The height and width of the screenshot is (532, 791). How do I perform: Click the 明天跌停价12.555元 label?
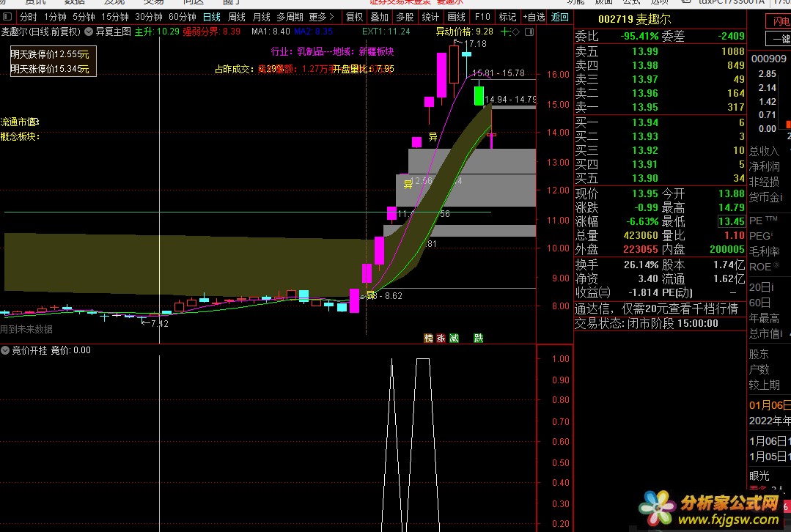click(50, 54)
